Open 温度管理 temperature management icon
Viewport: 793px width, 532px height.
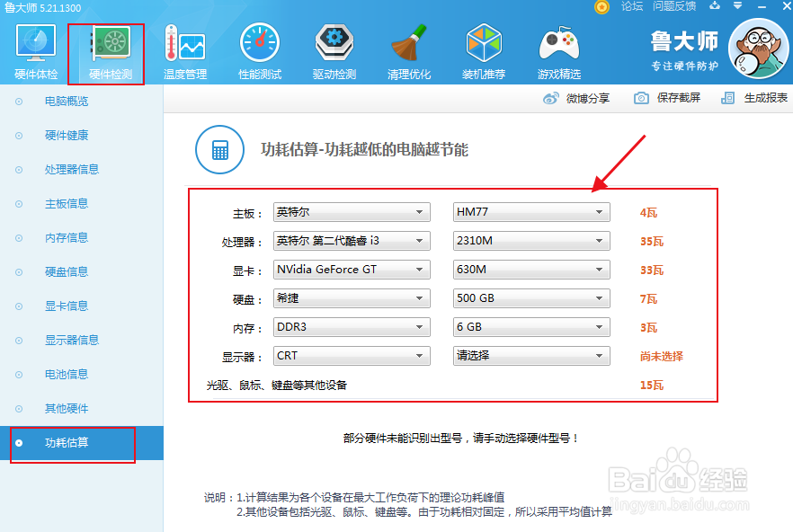click(185, 52)
